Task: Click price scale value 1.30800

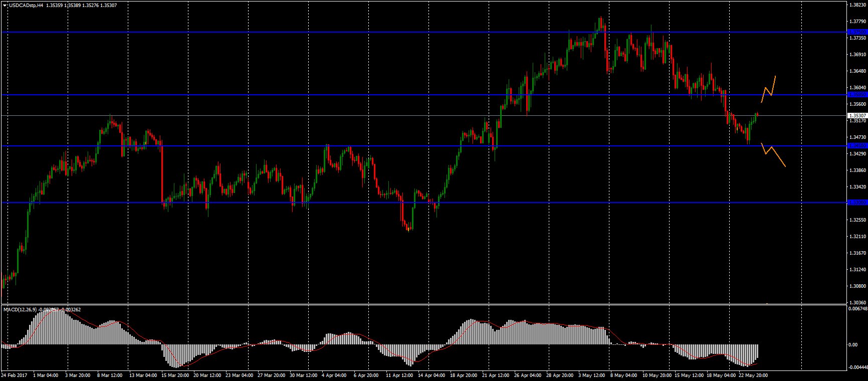Action: point(858,286)
